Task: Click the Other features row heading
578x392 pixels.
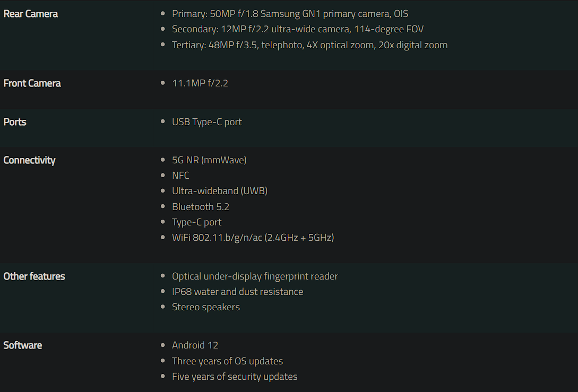Action: tap(34, 276)
